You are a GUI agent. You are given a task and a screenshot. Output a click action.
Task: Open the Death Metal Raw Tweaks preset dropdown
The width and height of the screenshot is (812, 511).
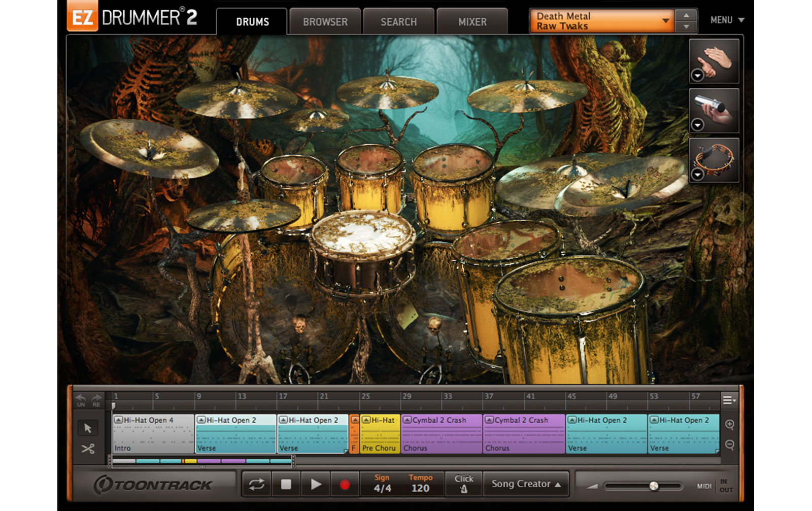[602, 21]
